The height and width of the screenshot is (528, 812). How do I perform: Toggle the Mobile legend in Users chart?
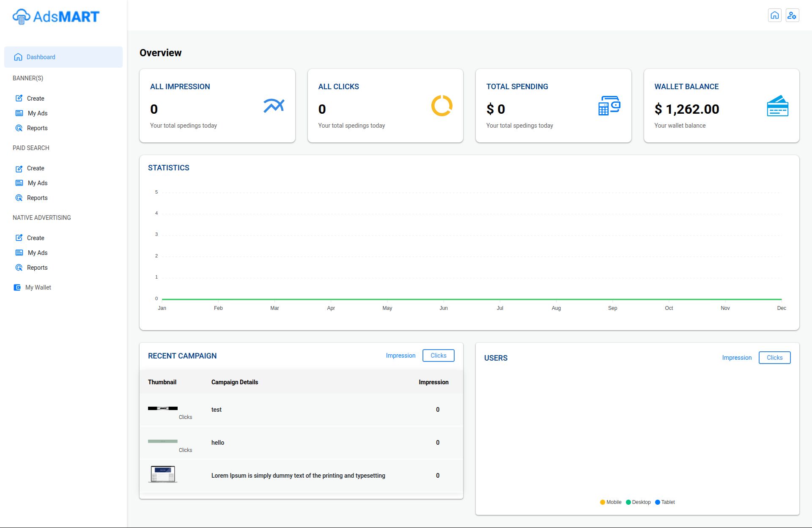click(x=610, y=502)
